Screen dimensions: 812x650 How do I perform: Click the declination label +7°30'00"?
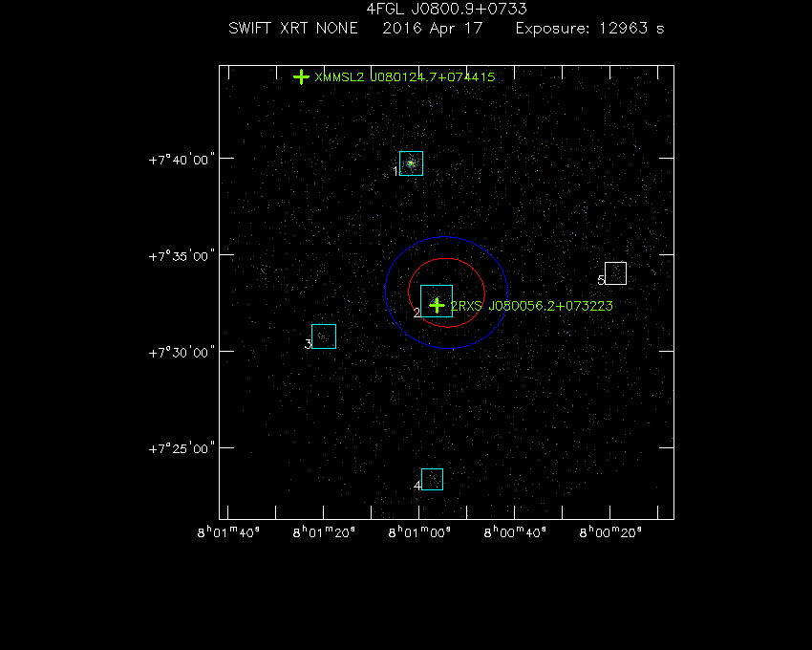(182, 353)
